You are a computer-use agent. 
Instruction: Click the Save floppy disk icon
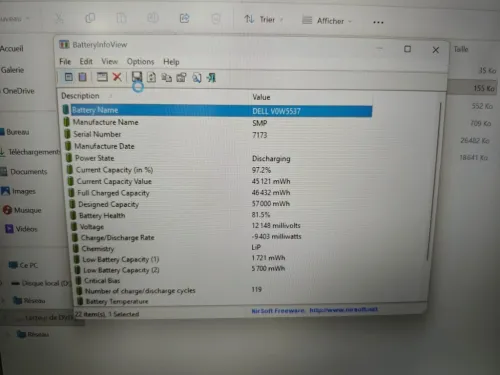click(x=137, y=77)
